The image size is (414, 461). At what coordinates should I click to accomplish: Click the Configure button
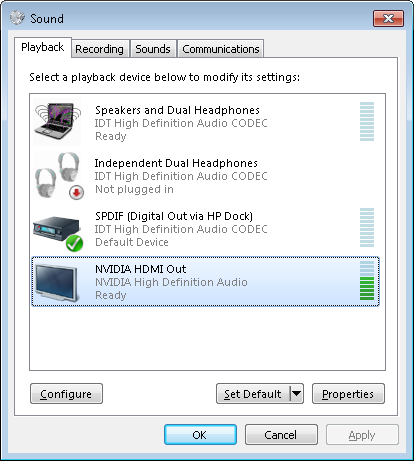click(66, 394)
